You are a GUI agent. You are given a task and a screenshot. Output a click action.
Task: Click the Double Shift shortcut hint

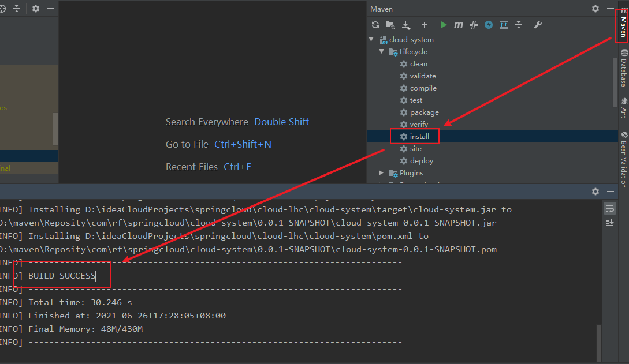[282, 122]
